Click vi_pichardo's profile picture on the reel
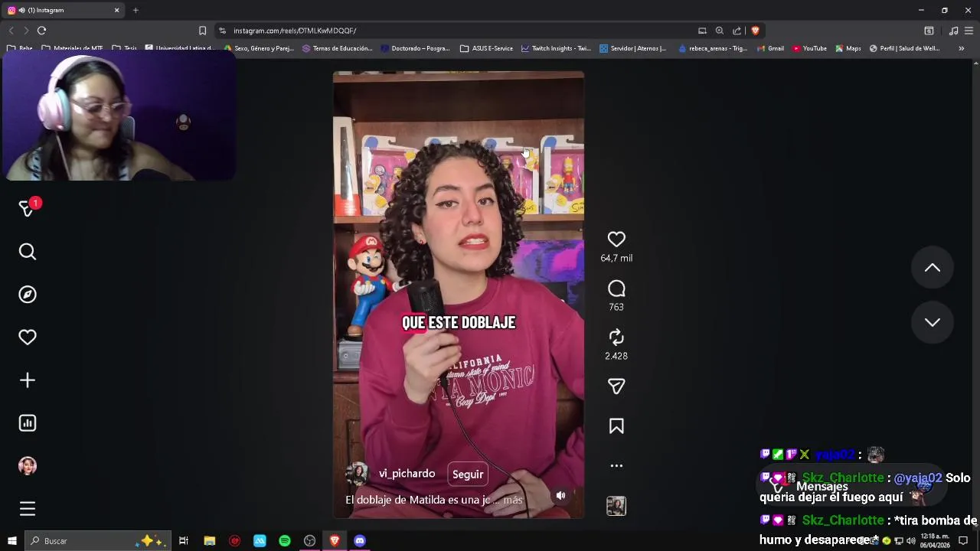Viewport: 980px width, 551px height. (357, 474)
